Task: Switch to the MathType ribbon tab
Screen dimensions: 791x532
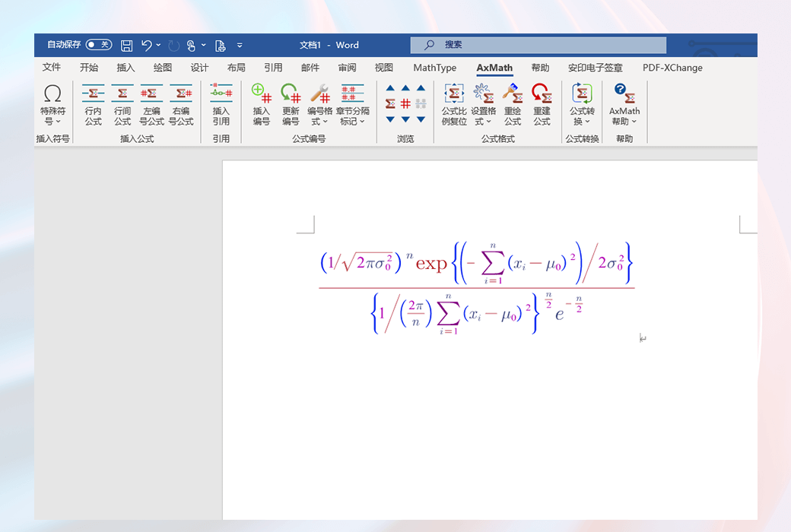Action: [434, 68]
